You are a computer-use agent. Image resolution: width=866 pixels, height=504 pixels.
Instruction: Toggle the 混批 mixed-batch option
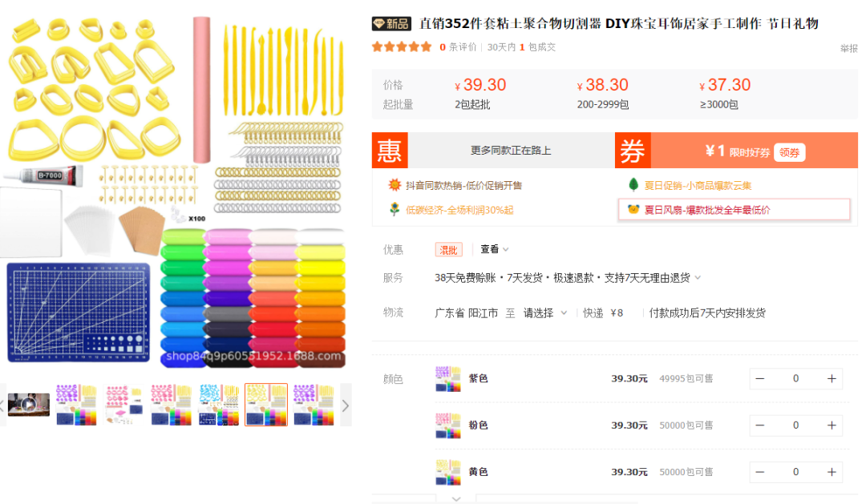coord(448,249)
